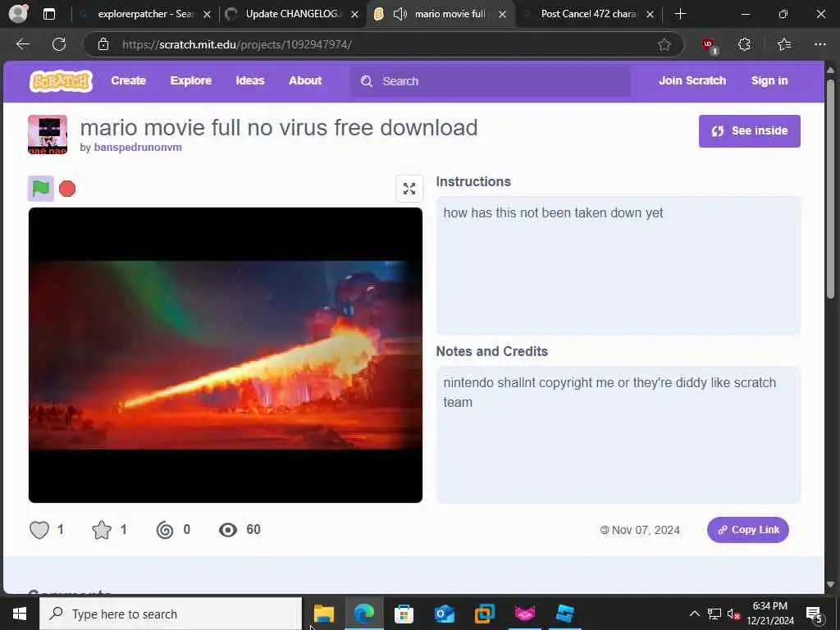The image size is (840, 630).
Task: Open the Explore menu item
Action: [190, 81]
